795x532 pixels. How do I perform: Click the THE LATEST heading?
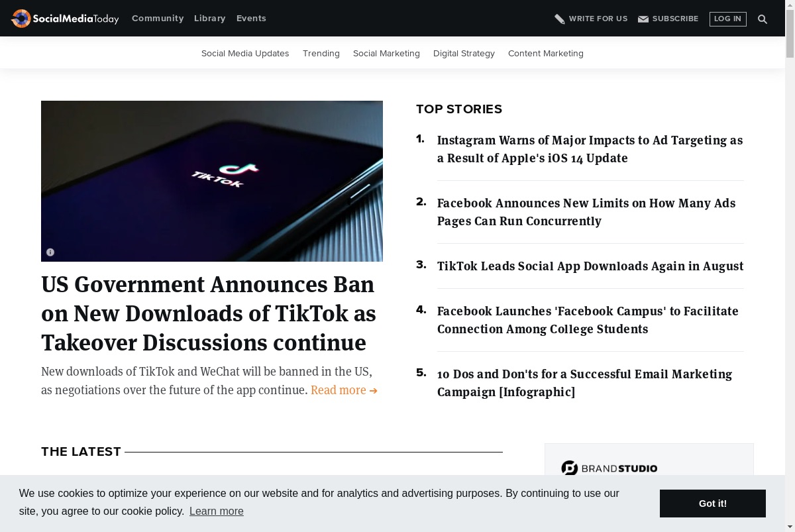pyautogui.click(x=81, y=452)
